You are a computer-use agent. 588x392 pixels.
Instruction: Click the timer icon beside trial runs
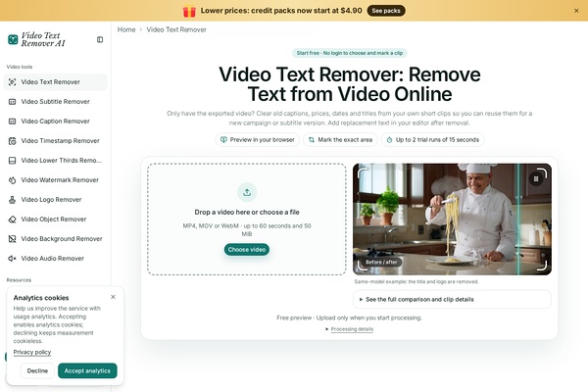pos(390,139)
